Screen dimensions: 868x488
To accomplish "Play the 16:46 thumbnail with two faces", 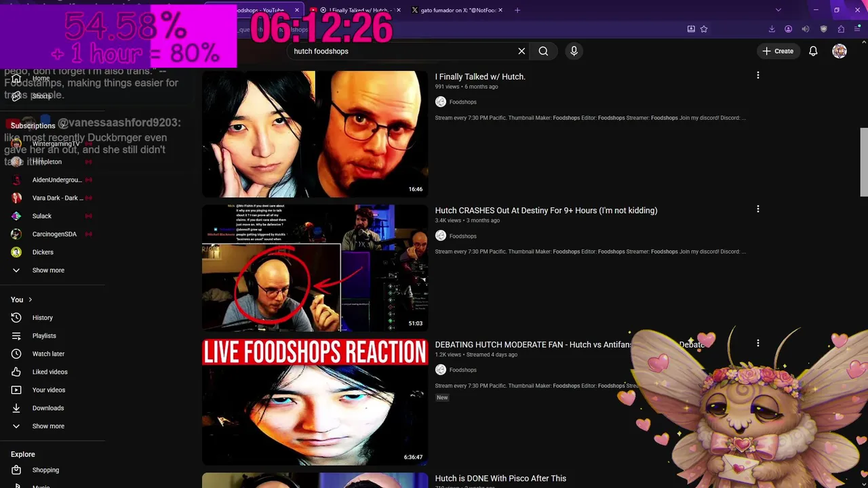I will point(315,134).
